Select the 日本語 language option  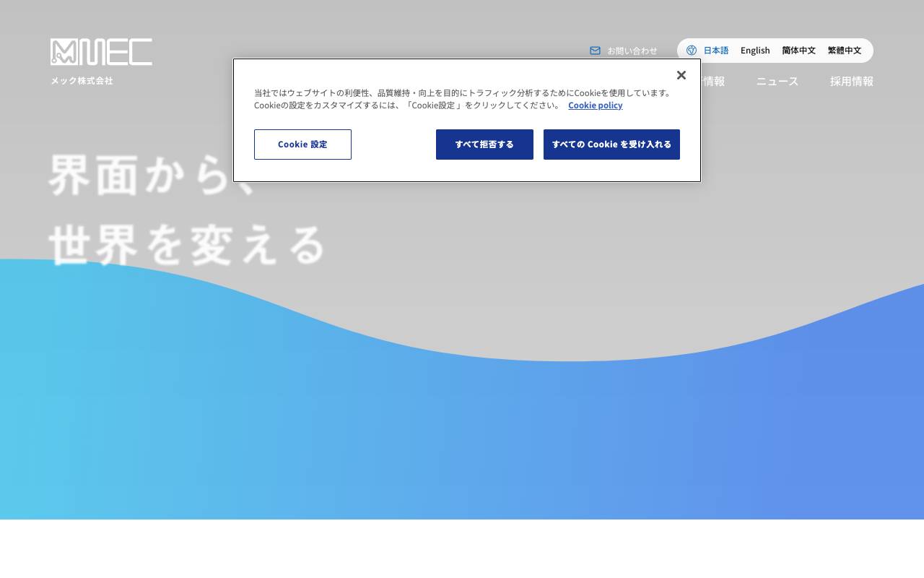click(x=715, y=50)
